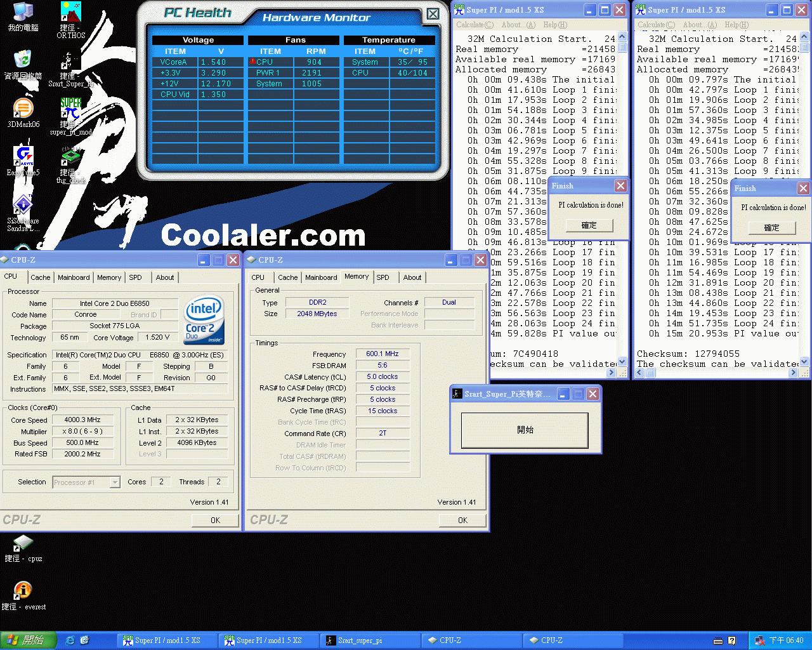Click the left Super PI vertical scrollbar up arrow
The height and width of the screenshot is (650, 812).
pos(622,36)
